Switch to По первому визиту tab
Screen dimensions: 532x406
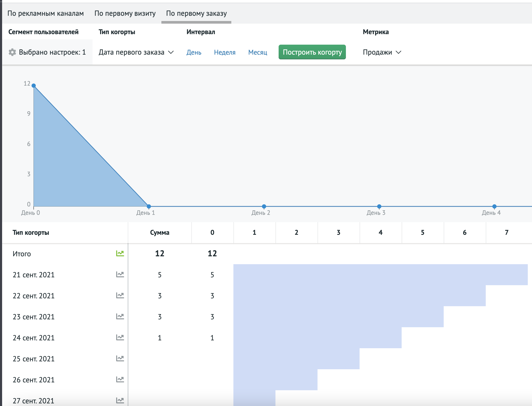pos(125,13)
